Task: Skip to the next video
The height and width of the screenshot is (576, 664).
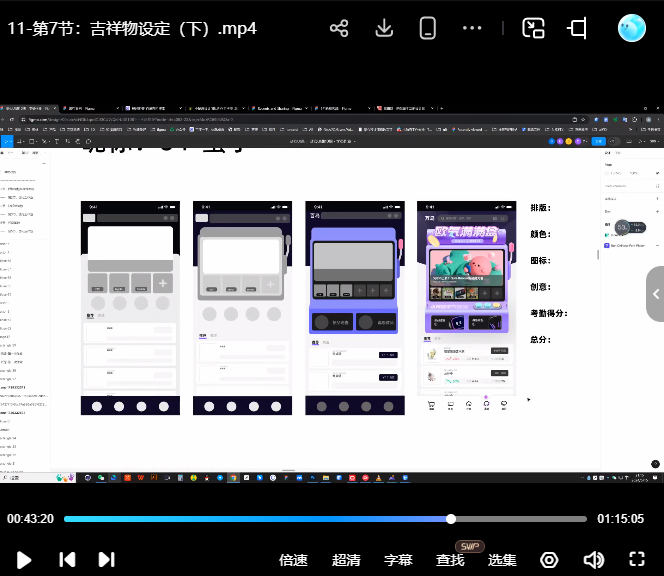Action: 106,559
